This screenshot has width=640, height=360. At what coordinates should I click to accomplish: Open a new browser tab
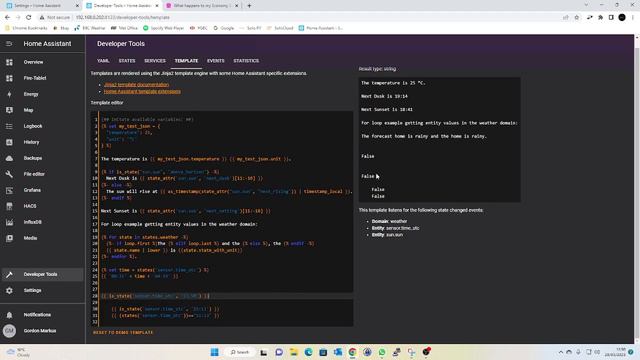click(249, 6)
